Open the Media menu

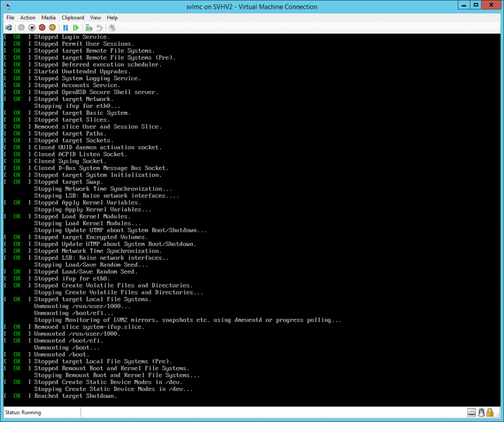(x=48, y=18)
